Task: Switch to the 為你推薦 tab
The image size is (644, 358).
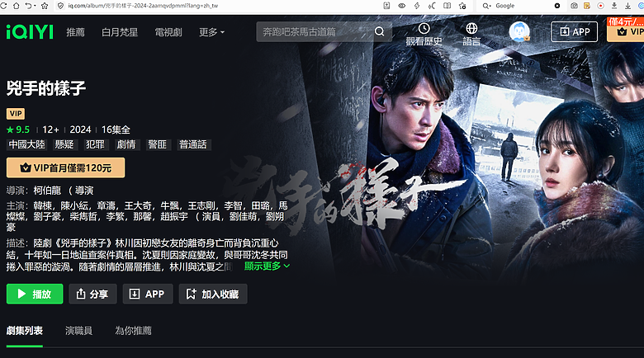Action: tap(133, 331)
